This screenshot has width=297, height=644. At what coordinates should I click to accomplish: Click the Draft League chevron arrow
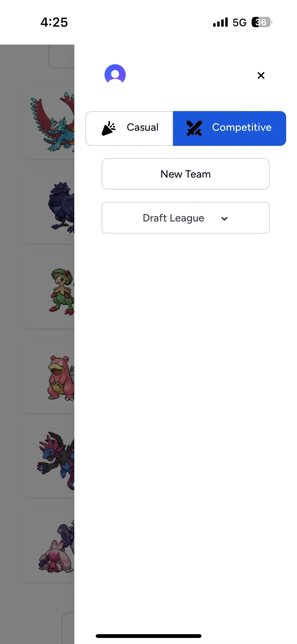tap(224, 219)
